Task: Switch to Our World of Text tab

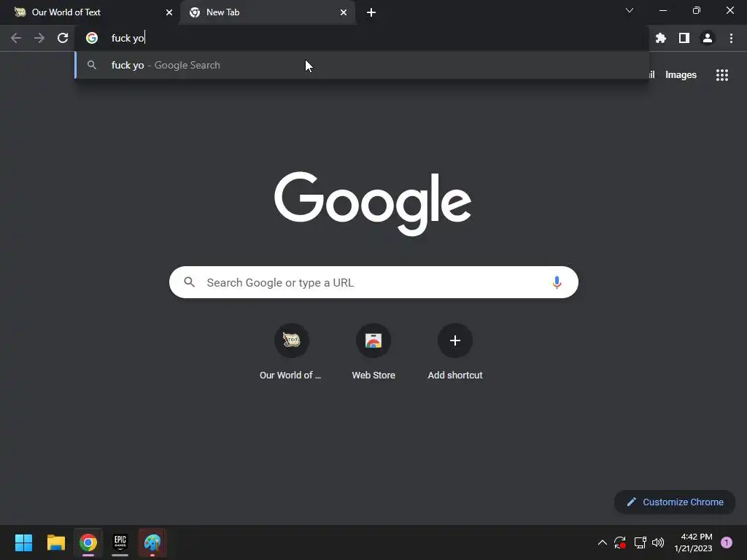Action: pos(90,12)
